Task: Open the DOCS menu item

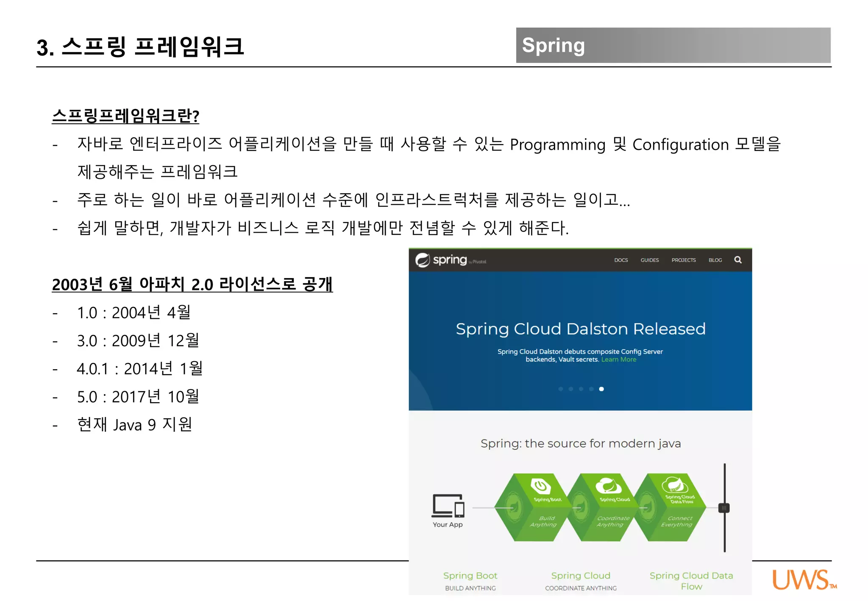Action: click(x=621, y=260)
